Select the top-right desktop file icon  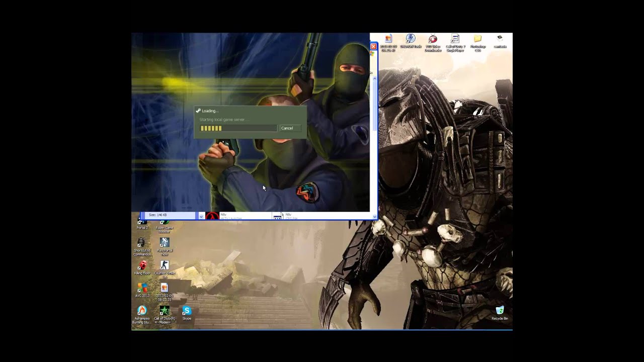coord(500,41)
